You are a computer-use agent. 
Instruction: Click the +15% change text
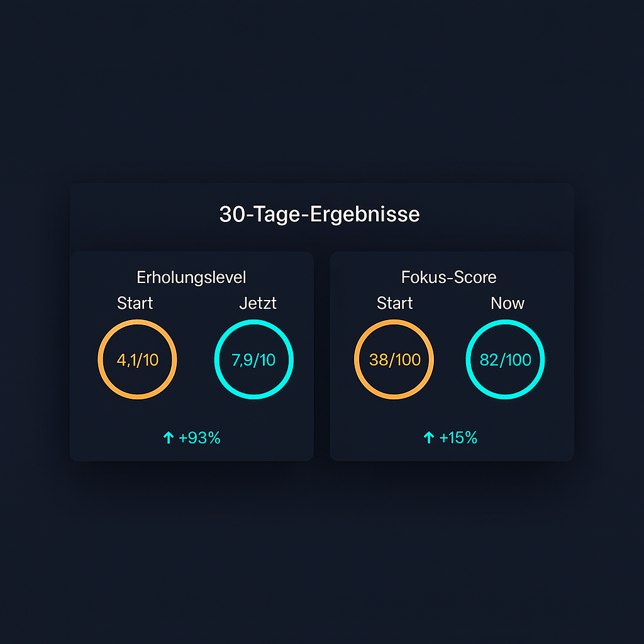[458, 438]
